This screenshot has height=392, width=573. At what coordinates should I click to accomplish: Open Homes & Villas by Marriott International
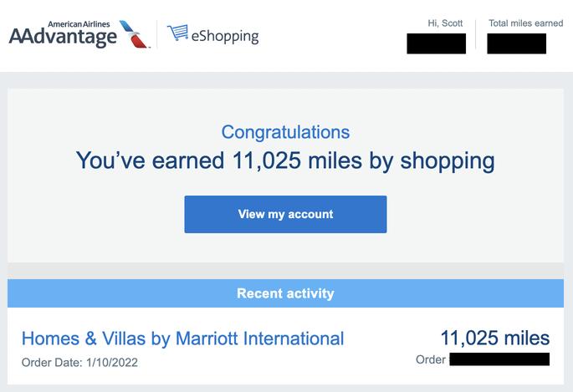tap(182, 339)
